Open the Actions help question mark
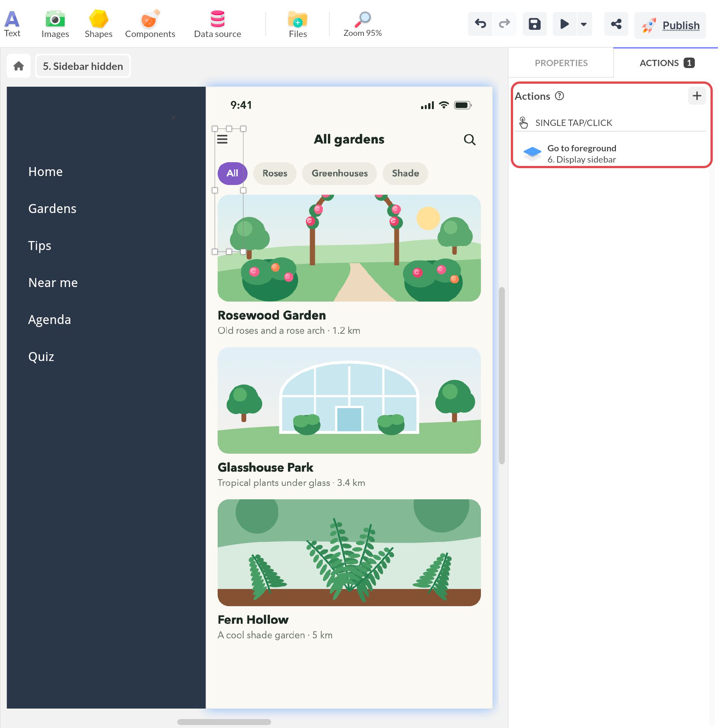The width and height of the screenshot is (718, 728). tap(559, 96)
